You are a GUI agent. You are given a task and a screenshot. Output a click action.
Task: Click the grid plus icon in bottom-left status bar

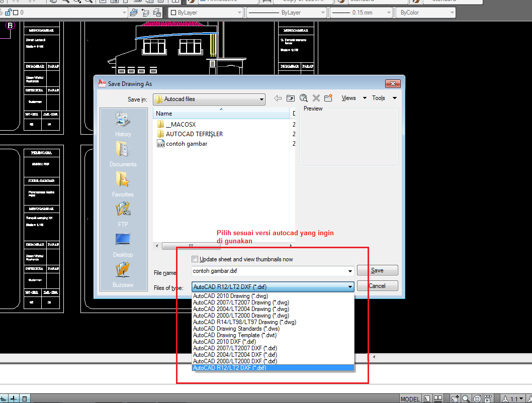click(x=13, y=399)
